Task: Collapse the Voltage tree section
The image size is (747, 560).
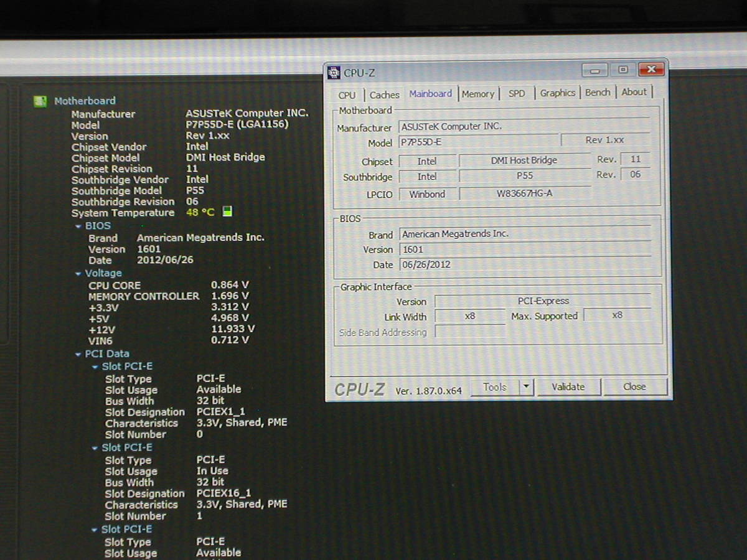Action: [78, 274]
